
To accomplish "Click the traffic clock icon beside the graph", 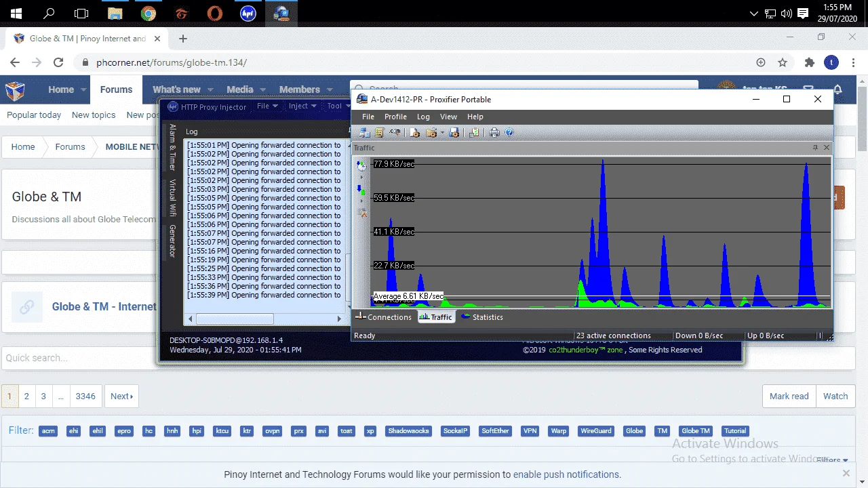I will point(361,165).
